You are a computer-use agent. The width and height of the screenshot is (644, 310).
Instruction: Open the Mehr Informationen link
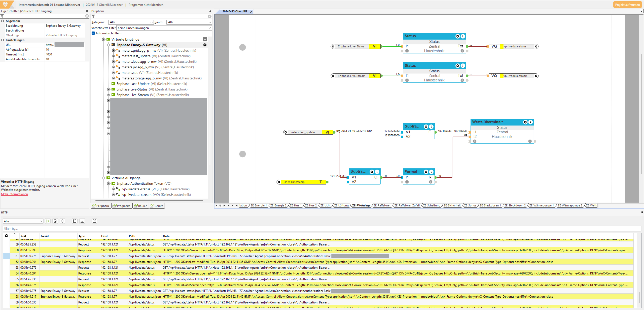(14, 194)
